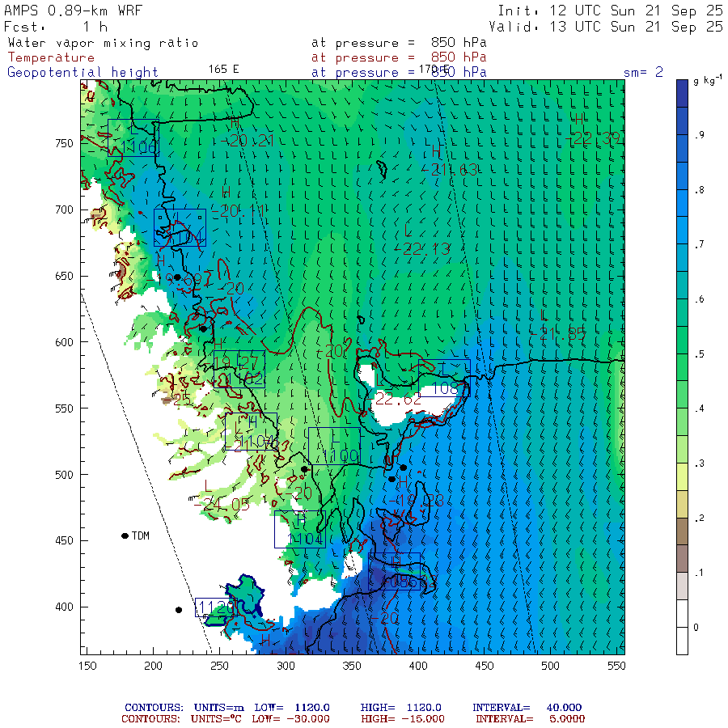
Task: Click the 'Init: 12 UTC Sun 21 Sep 25' line
Action: [x=610, y=11]
